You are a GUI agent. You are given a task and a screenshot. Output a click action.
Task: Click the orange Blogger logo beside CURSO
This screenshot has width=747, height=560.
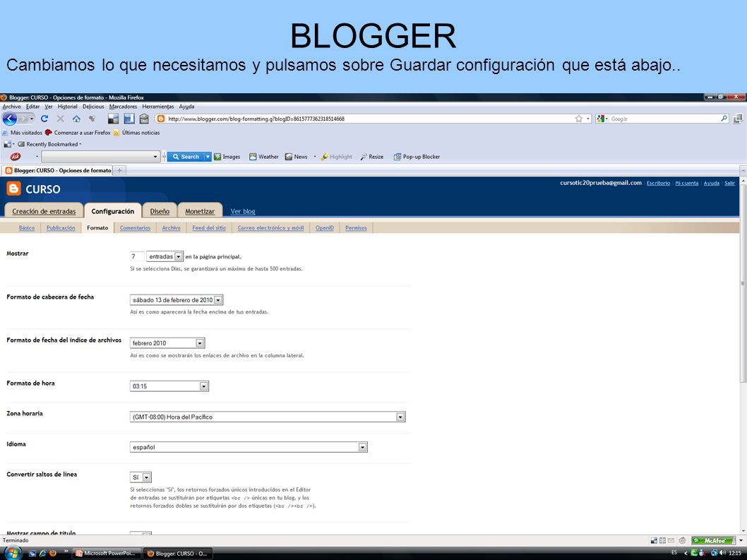pos(14,189)
